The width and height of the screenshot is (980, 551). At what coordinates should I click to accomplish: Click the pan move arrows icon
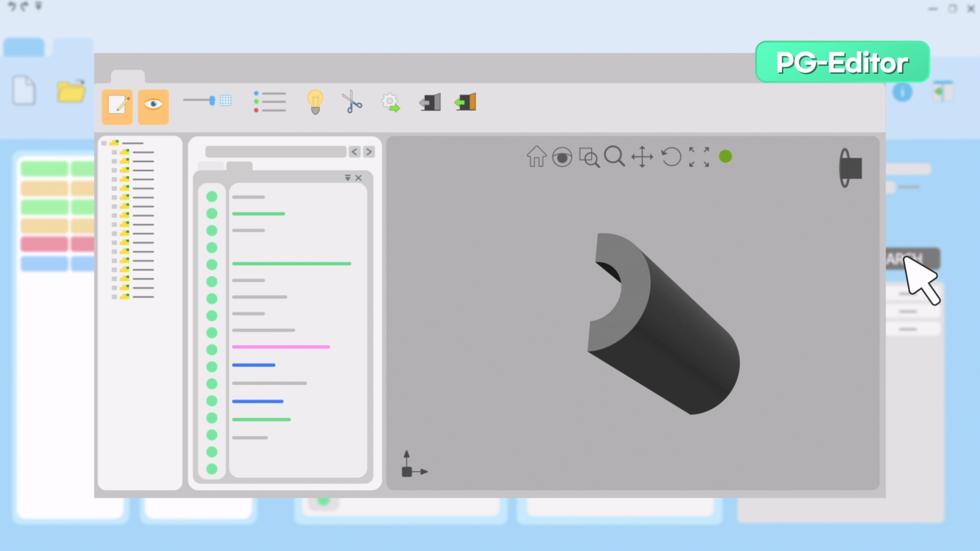pyautogui.click(x=642, y=157)
